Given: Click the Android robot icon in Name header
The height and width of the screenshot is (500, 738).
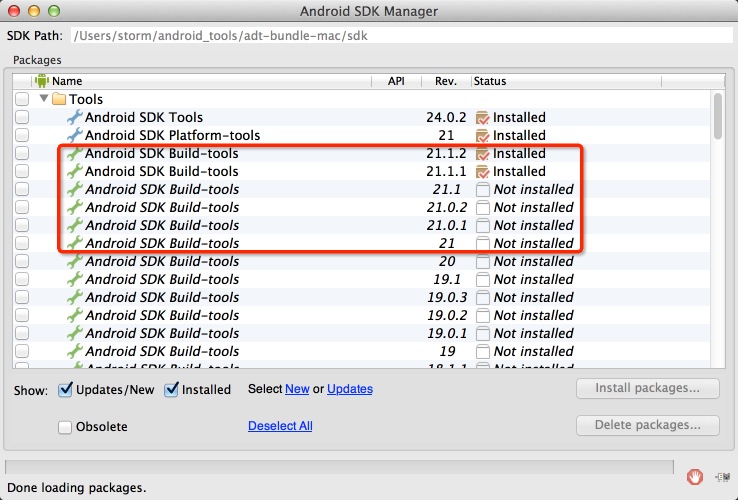Looking at the screenshot, I should tap(42, 81).
